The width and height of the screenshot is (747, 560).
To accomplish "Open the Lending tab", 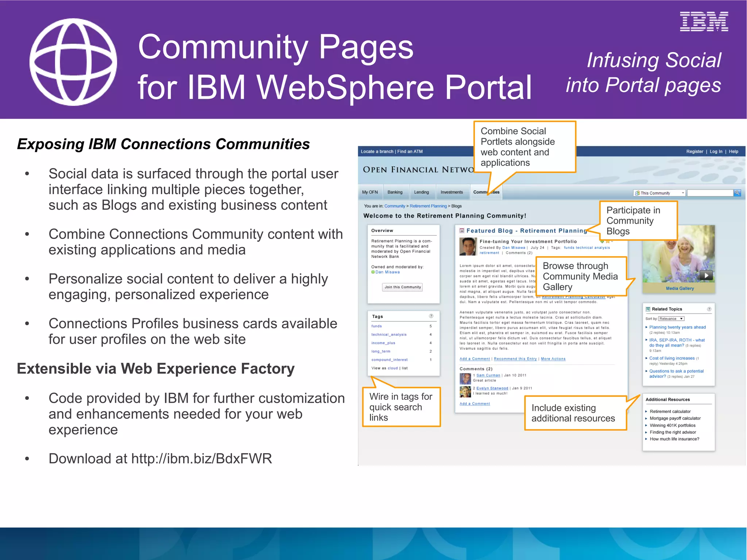I will [x=421, y=192].
